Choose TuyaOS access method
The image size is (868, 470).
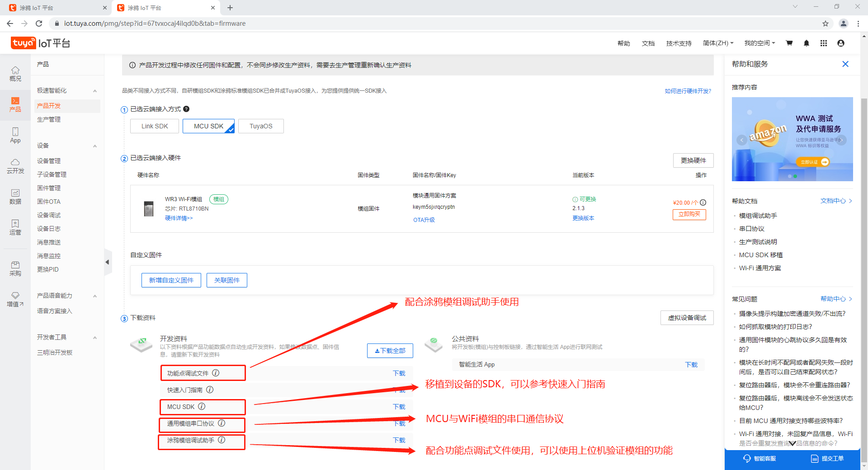(x=261, y=126)
